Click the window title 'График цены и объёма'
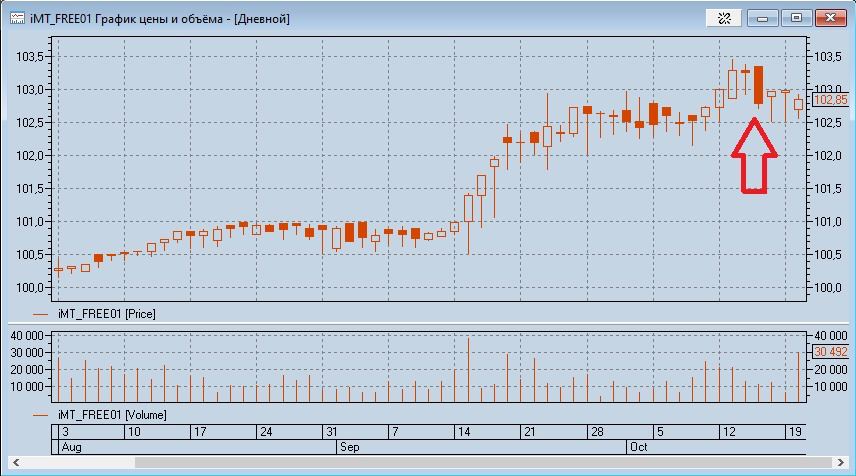 159,19
